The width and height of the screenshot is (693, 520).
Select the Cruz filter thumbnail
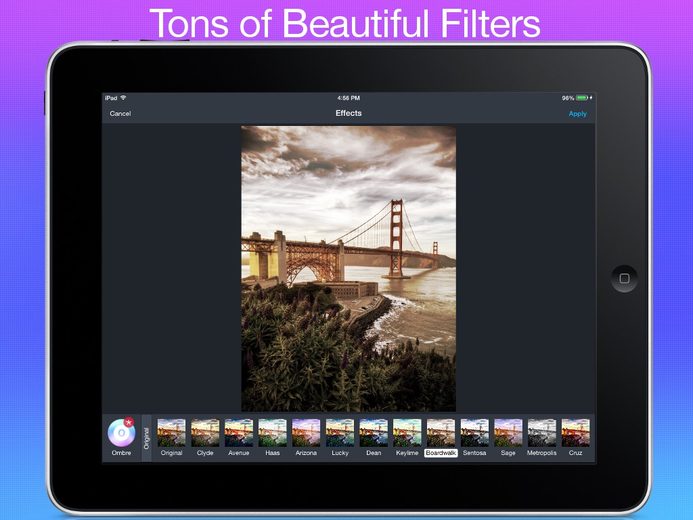pyautogui.click(x=575, y=433)
